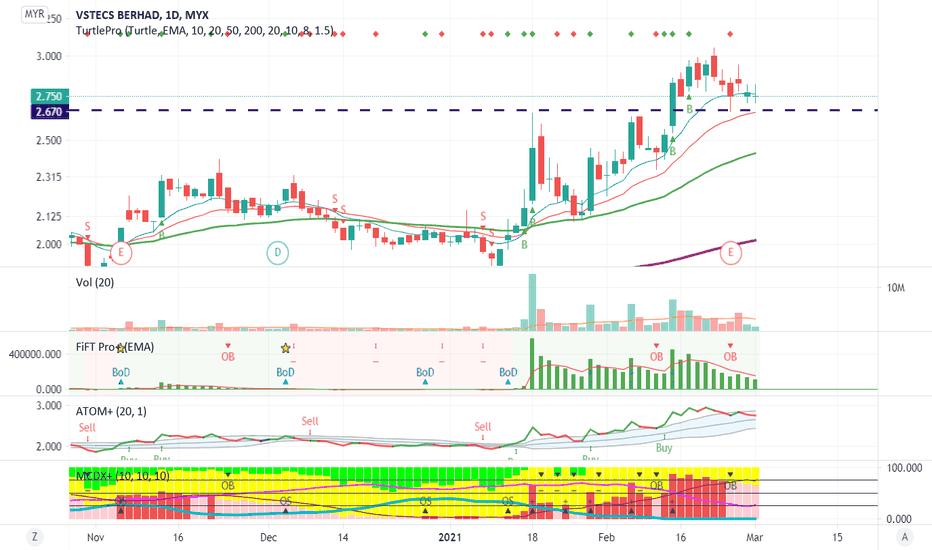
Task: Click the 100.000 MCDX axis label
Action: click(x=904, y=468)
